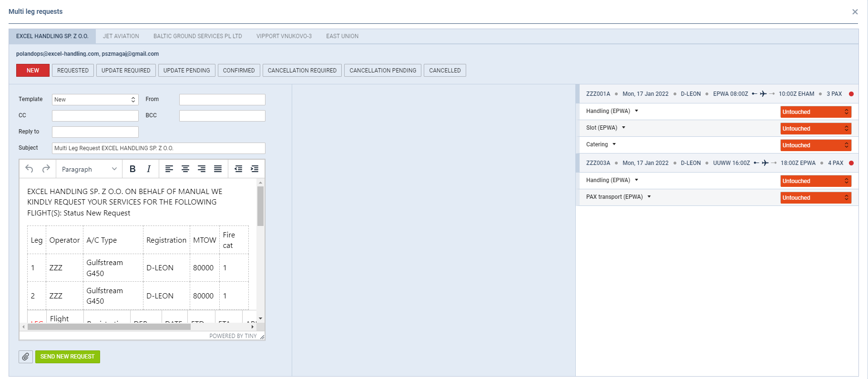
Task: Increase indent in editor toolbar
Action: click(255, 169)
